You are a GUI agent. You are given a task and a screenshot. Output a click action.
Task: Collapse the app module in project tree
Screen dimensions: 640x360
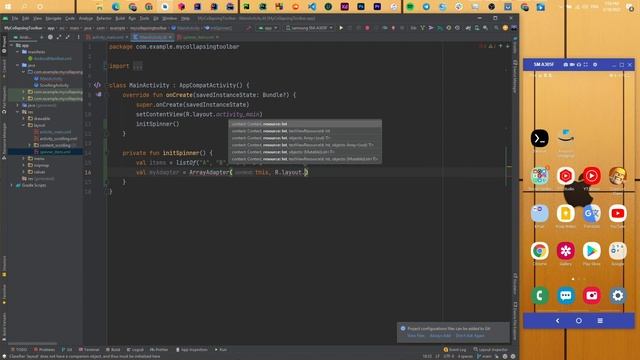click(11, 45)
